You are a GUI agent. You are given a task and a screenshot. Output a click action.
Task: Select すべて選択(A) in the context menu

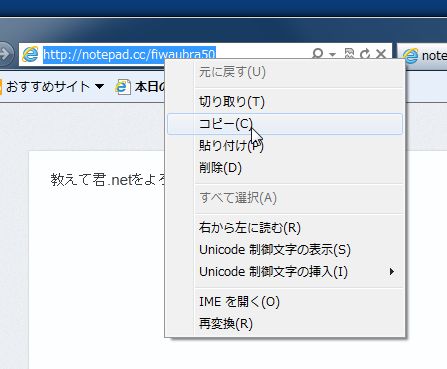[285, 198]
